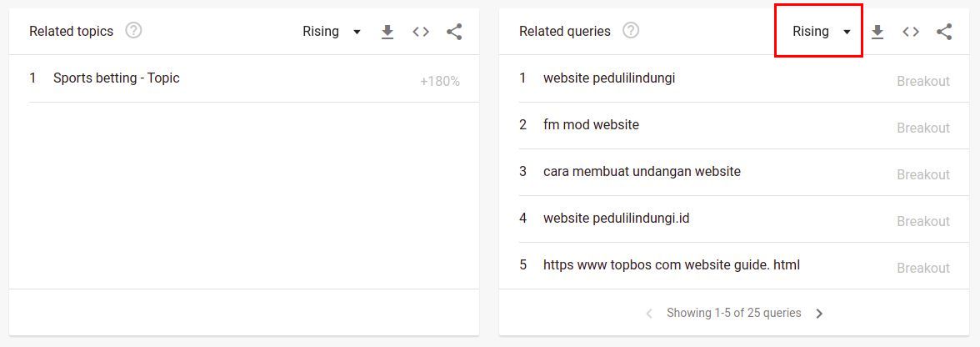Screen dimensions: 980x347
Task: Share the Related queries card
Action: coord(944,32)
